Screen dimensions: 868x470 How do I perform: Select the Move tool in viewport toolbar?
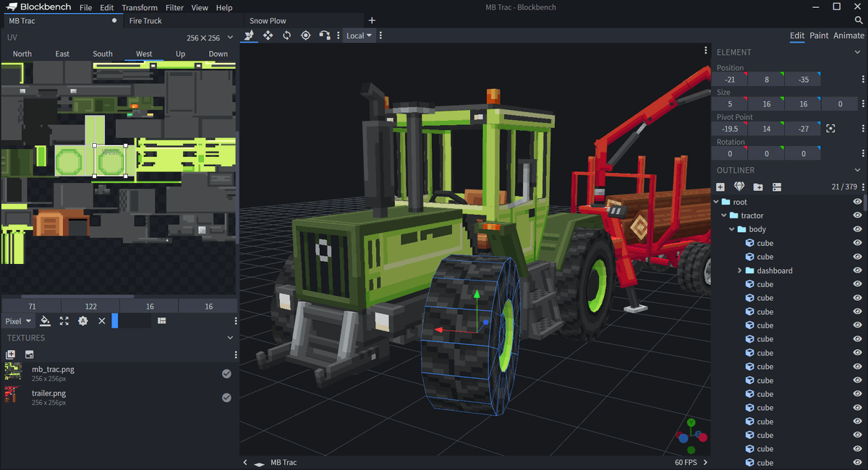click(268, 35)
